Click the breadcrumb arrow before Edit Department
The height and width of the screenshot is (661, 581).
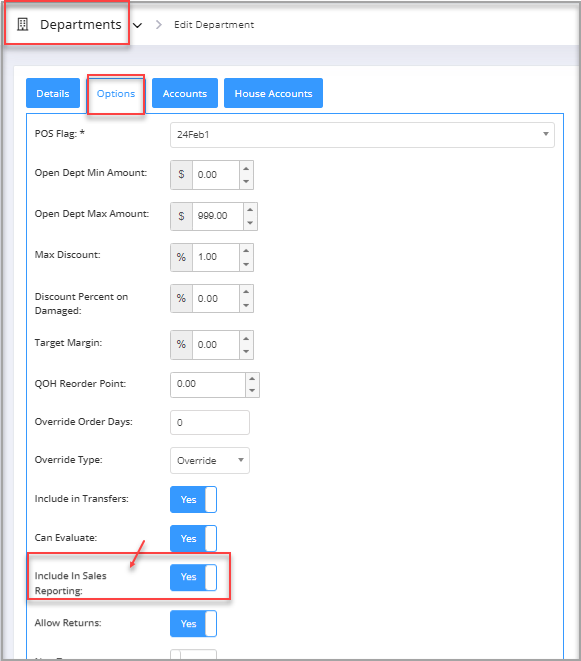click(x=159, y=24)
